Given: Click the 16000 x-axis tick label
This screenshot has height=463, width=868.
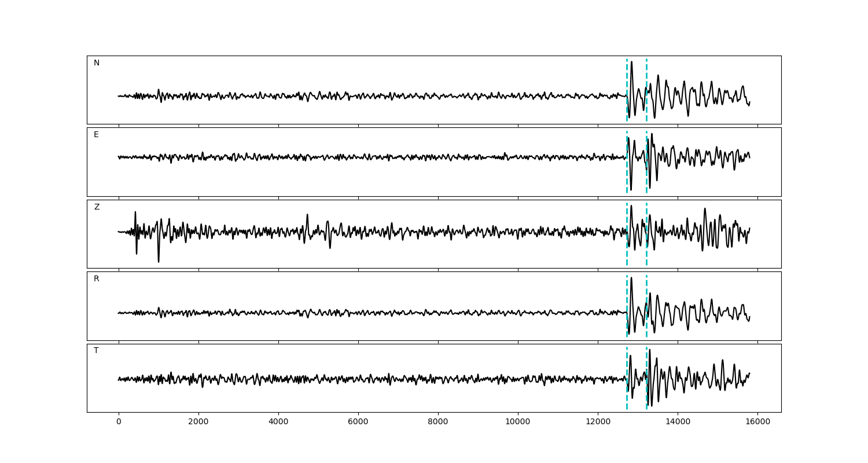Looking at the screenshot, I should click(757, 422).
